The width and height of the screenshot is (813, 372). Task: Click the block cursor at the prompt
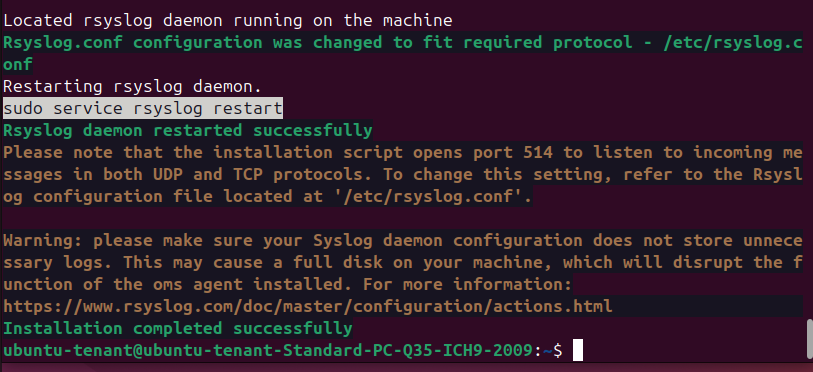[578, 350]
